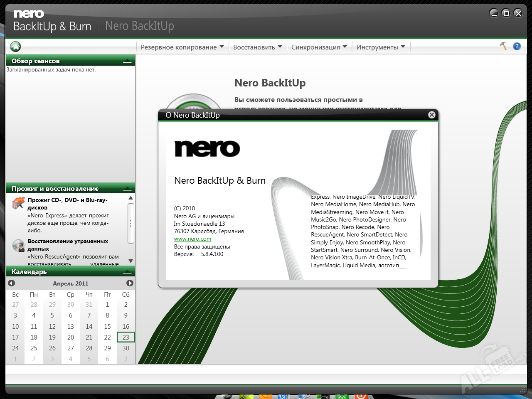Click the blue help question mark icon
The height and width of the screenshot is (399, 532).
tap(517, 46)
